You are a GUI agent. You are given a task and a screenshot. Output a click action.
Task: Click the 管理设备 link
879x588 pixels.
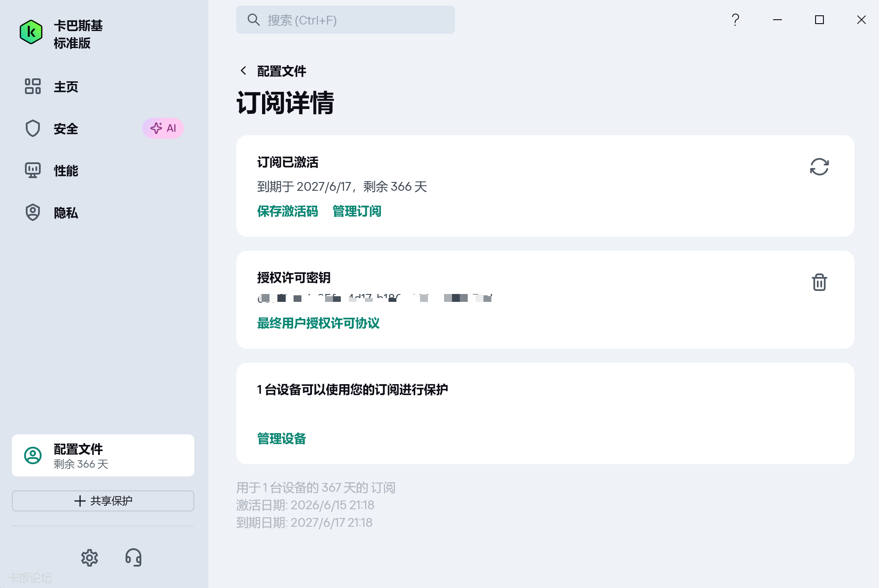pos(281,439)
